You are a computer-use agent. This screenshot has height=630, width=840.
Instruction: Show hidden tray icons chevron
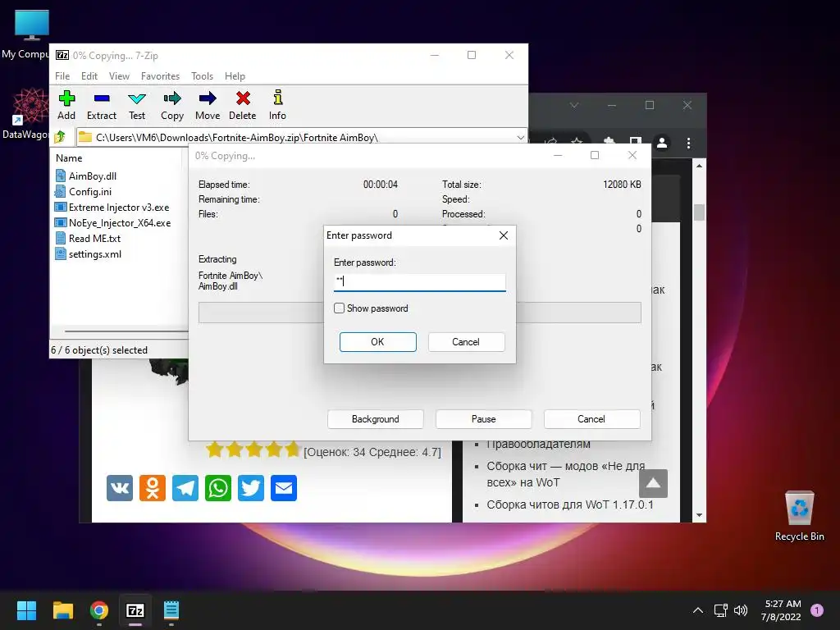coord(698,610)
